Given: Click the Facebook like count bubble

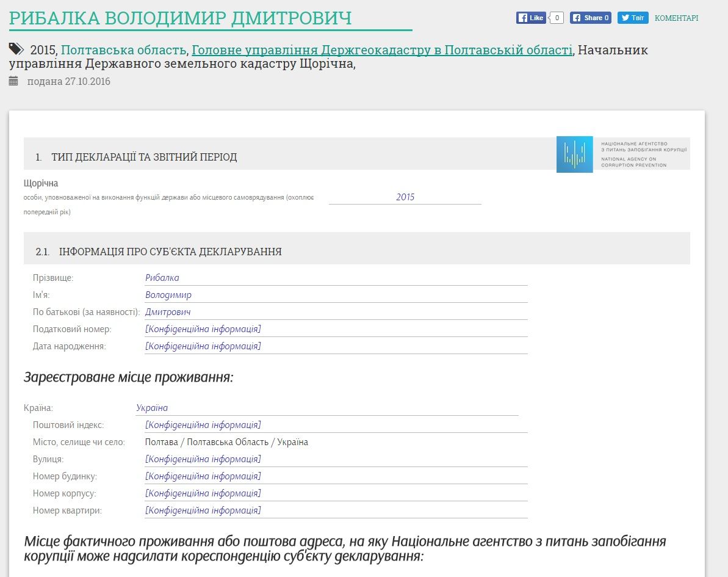Looking at the screenshot, I should point(557,18).
